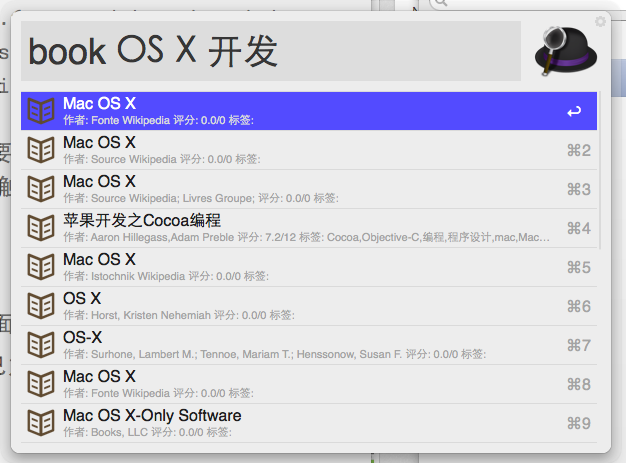The image size is (626, 463).
Task: Open Alfred preferences gear icon
Action: [x=600, y=21]
